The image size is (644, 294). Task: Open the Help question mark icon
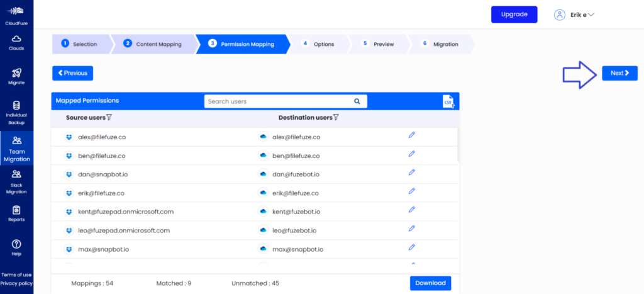click(16, 244)
